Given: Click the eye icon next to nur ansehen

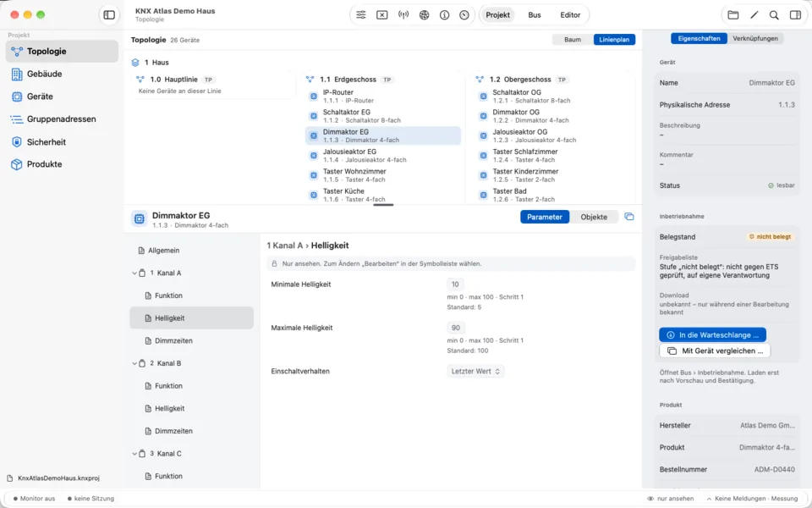Looking at the screenshot, I should 650,499.
